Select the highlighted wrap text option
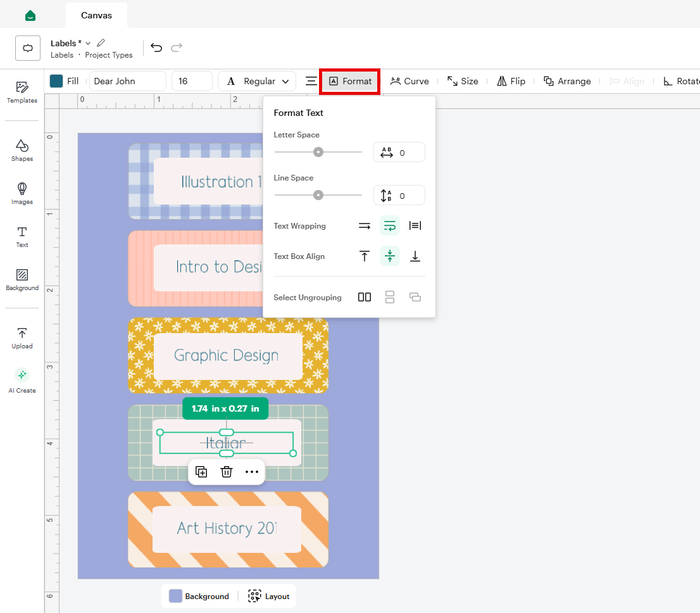The width and height of the screenshot is (700, 613). 390,225
